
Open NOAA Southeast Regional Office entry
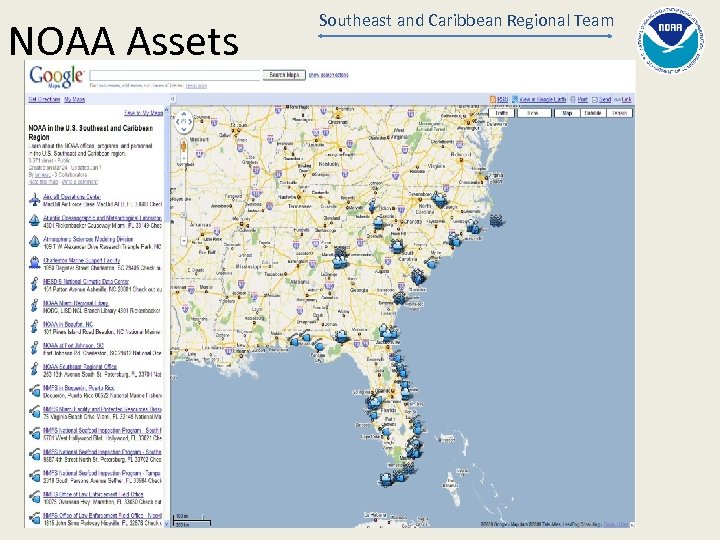tap(80, 366)
